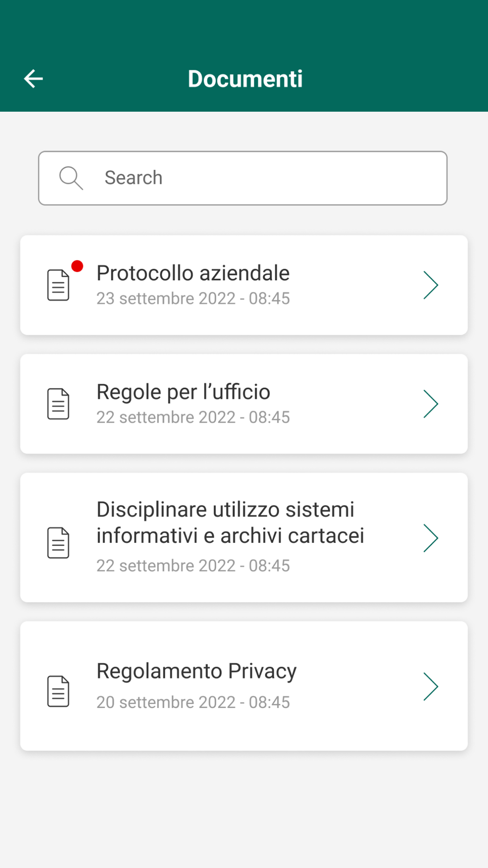
Task: Click the Disciplinare utilizzo document icon
Action: (x=58, y=542)
